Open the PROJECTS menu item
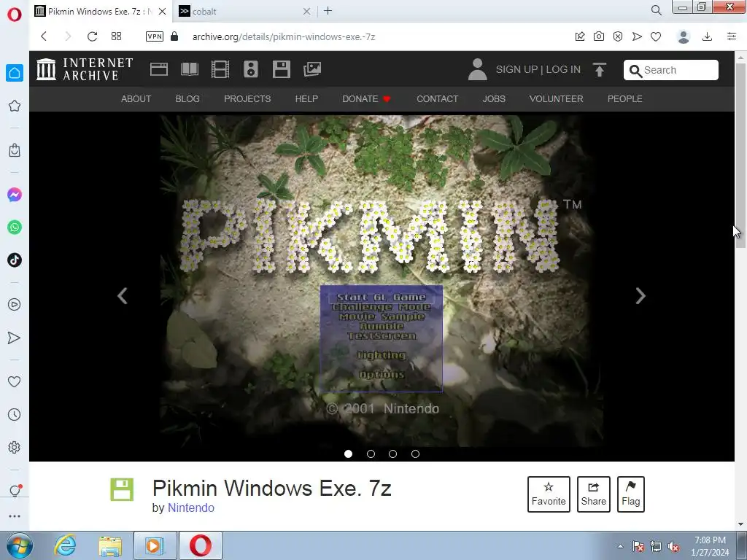The width and height of the screenshot is (747, 560). pyautogui.click(x=247, y=98)
